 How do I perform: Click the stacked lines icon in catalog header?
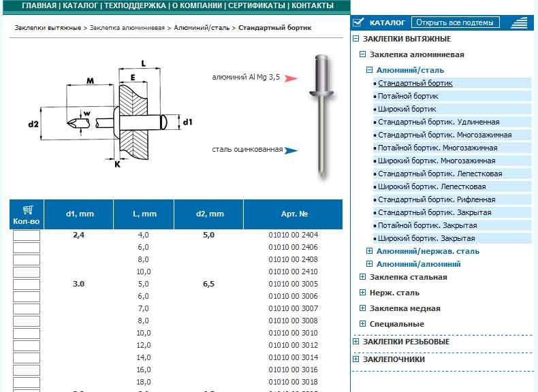point(519,22)
